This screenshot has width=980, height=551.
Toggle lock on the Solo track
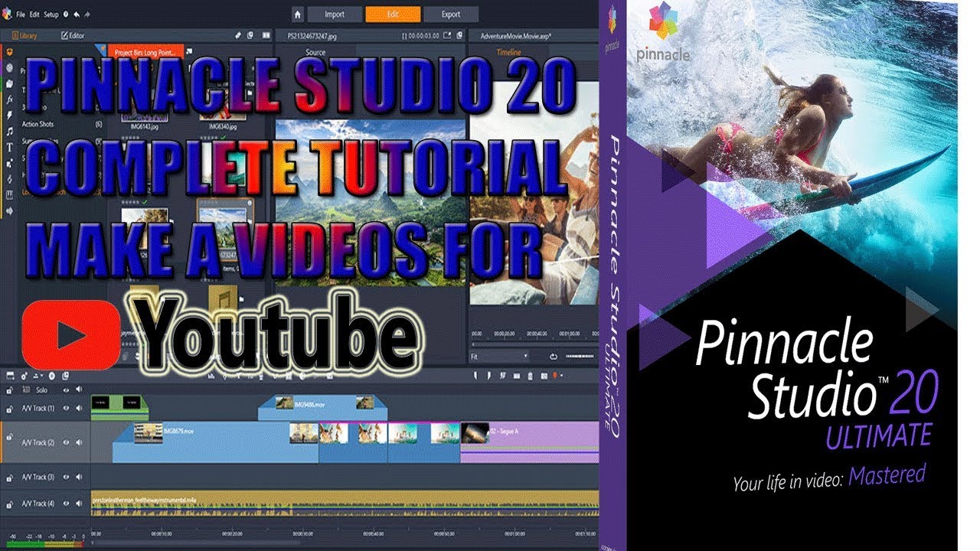click(9, 390)
